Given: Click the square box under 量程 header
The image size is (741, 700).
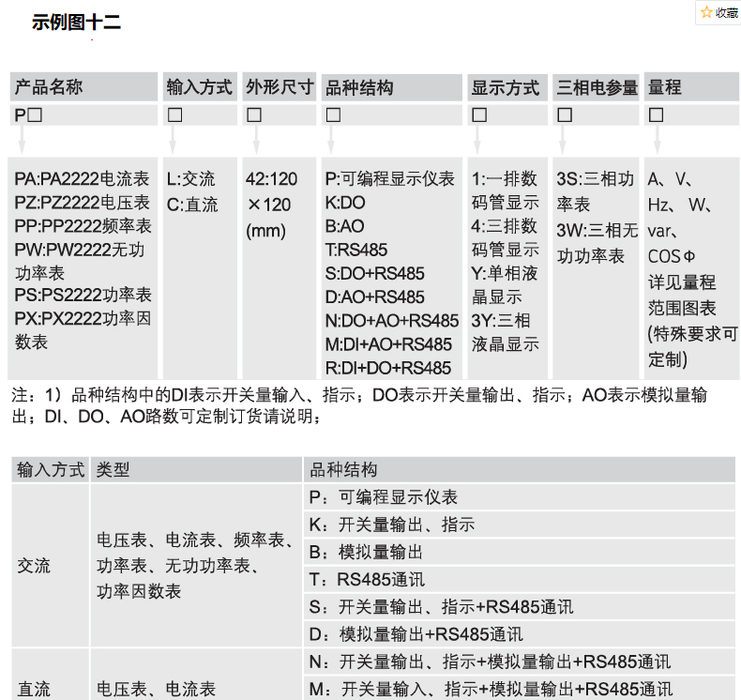Looking at the screenshot, I should 657,115.
